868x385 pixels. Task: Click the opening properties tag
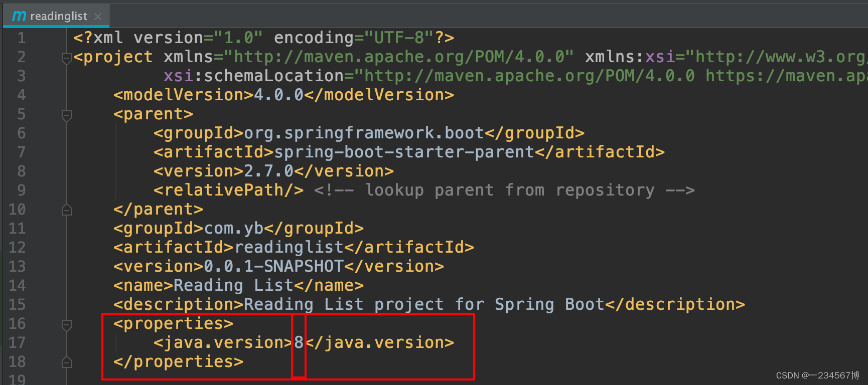[x=173, y=324]
